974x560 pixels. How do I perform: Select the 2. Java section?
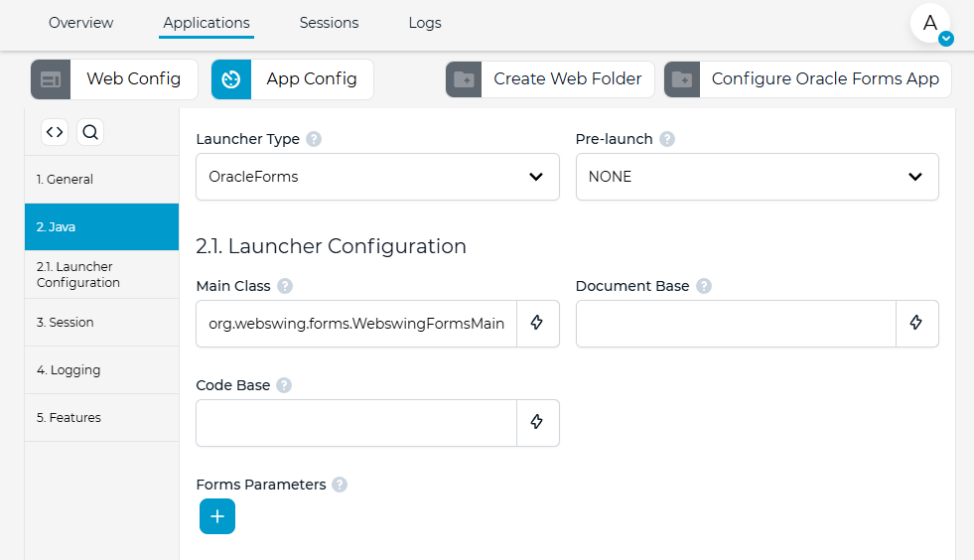pos(102,226)
